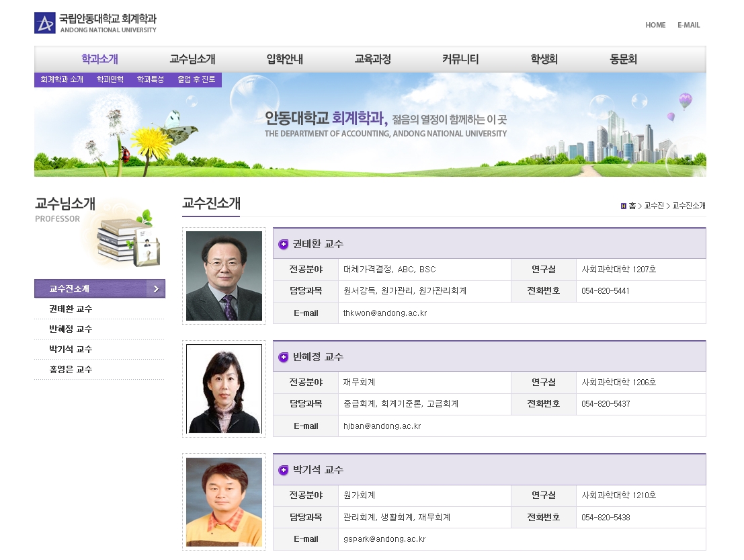744x560 pixels.
Task: Jump to 권태환 교수 in sidebar
Action: (x=71, y=309)
